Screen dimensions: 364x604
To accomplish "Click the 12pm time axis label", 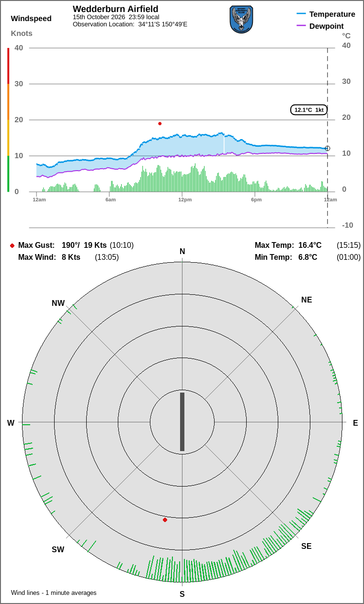I will (x=185, y=199).
